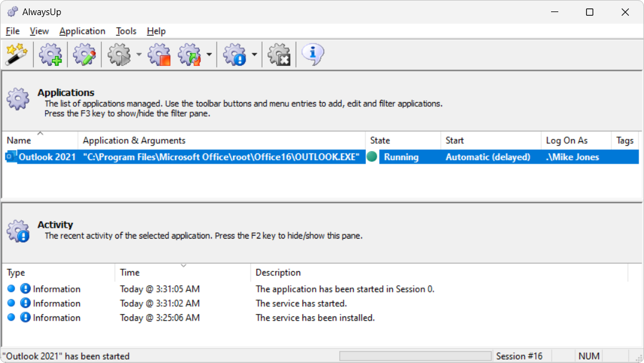Click the Remove Application gear icon
Screen dimensions: 644x363
click(x=279, y=54)
